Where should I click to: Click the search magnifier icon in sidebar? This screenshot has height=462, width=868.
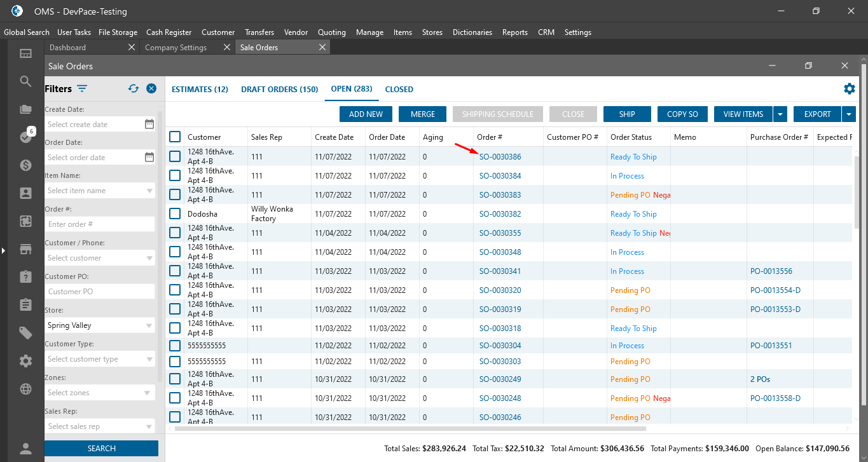25,81
